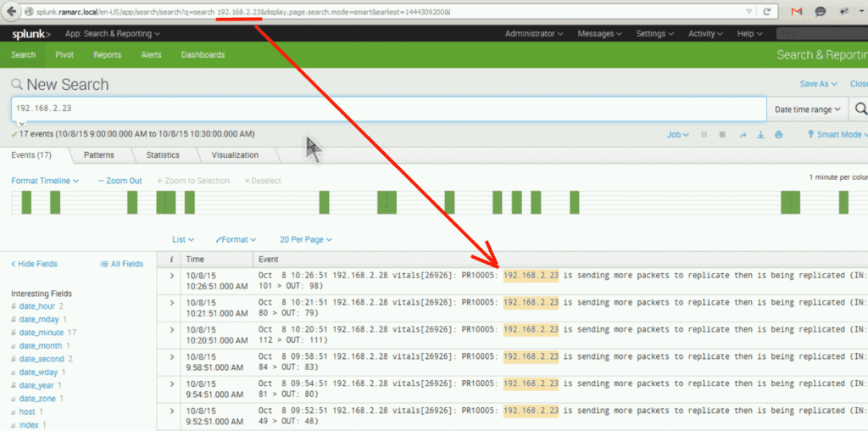Open the Dashboards menu item

tap(203, 55)
